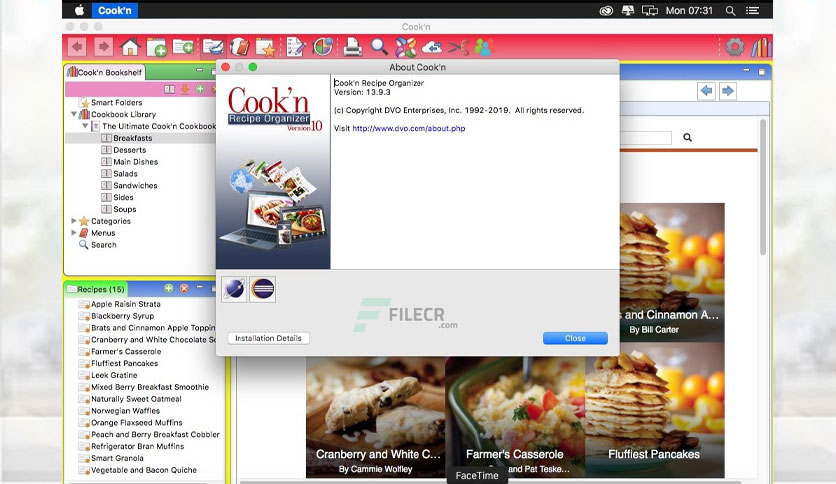The width and height of the screenshot is (836, 484).
Task: Click the green plus in Bookshelf panel bar
Action: [x=200, y=89]
